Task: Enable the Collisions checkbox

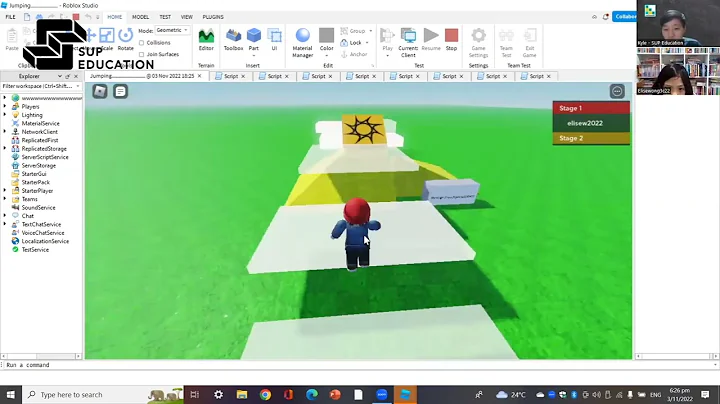Action: [141, 43]
